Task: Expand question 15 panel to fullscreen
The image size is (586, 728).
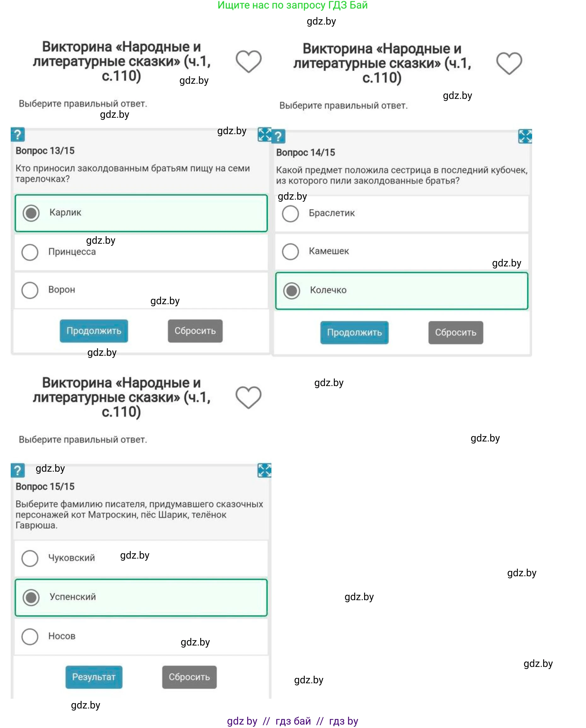Action: (264, 470)
